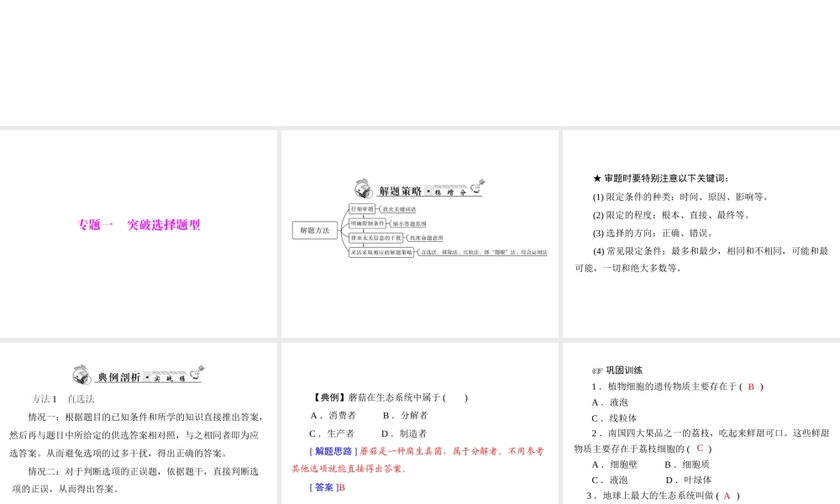This screenshot has height=504, width=840.
Task: Choose option 'B. 细胞质'
Action: [x=687, y=465]
